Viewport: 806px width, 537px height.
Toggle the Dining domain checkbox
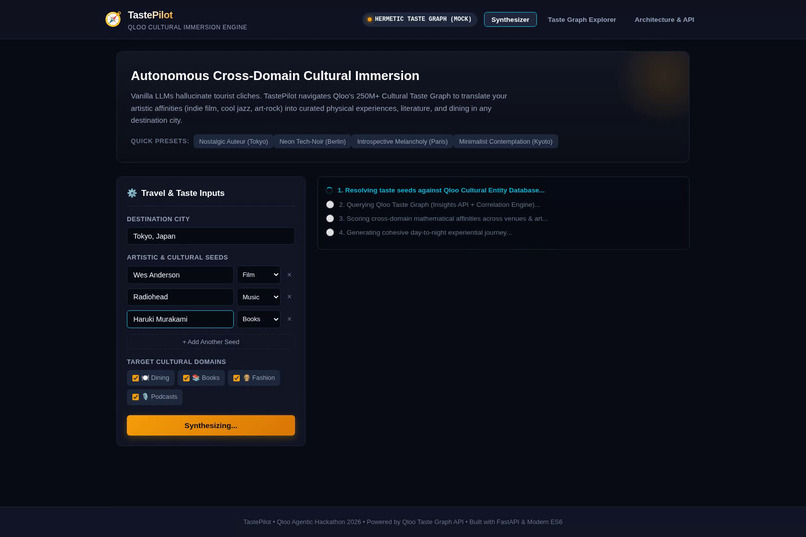136,378
